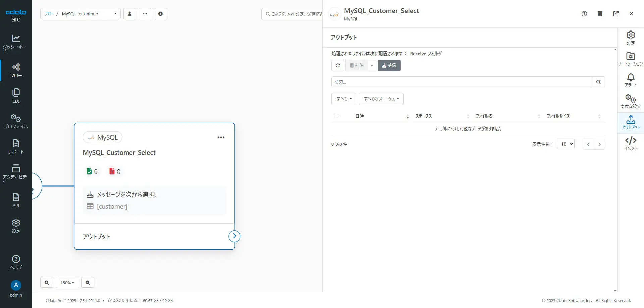The width and height of the screenshot is (644, 308).
Task: Open the Activity page in sidebar
Action: point(16,173)
